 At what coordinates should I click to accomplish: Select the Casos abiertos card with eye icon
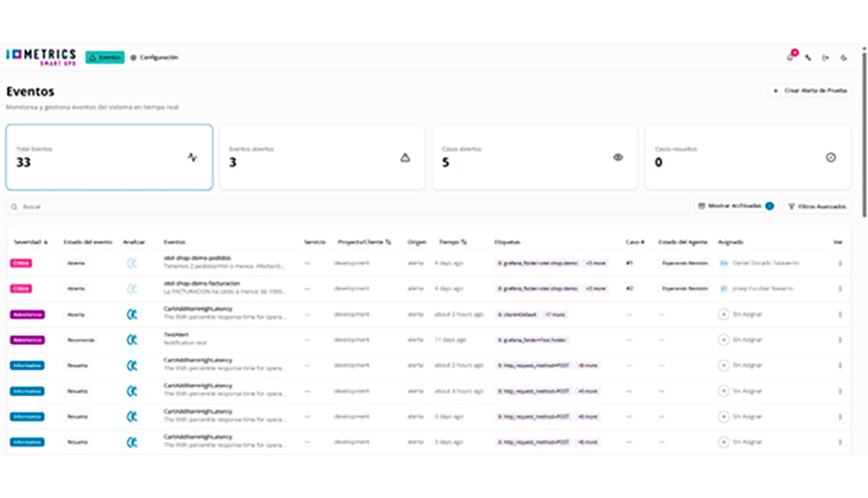(534, 157)
